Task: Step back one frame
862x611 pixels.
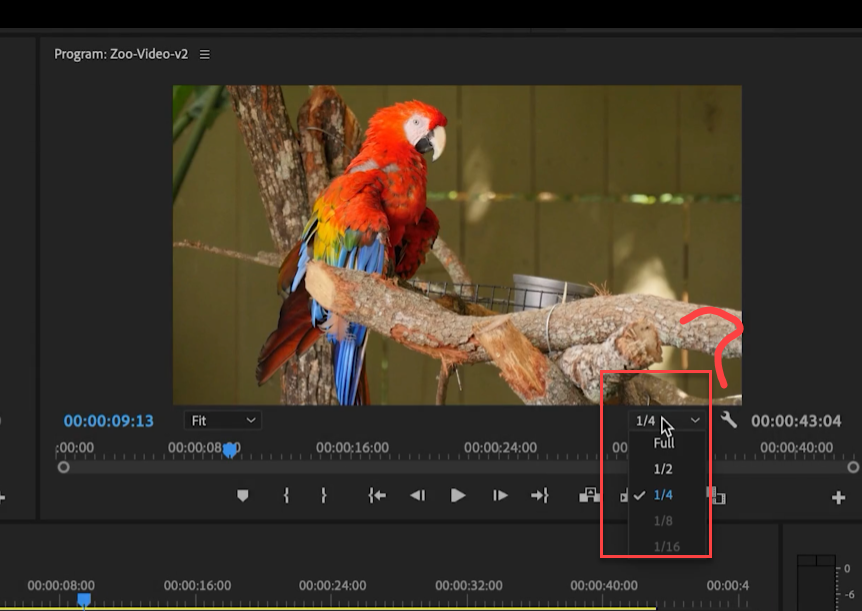Action: [417, 495]
